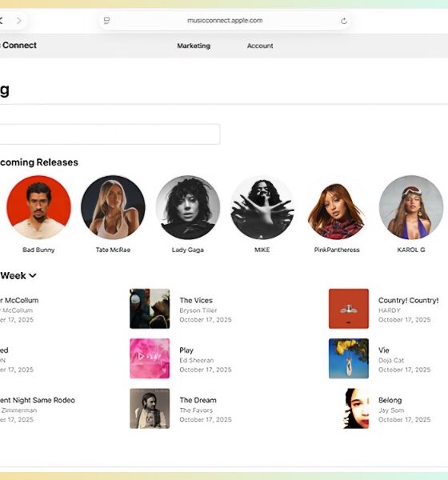Click the Vie album title
448x480 pixels.
click(384, 350)
